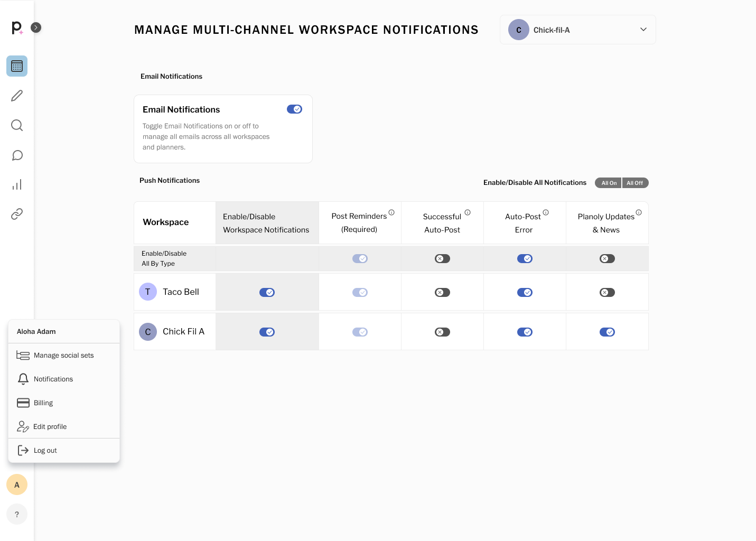Click the All Off button
The image size is (756, 541).
point(635,183)
